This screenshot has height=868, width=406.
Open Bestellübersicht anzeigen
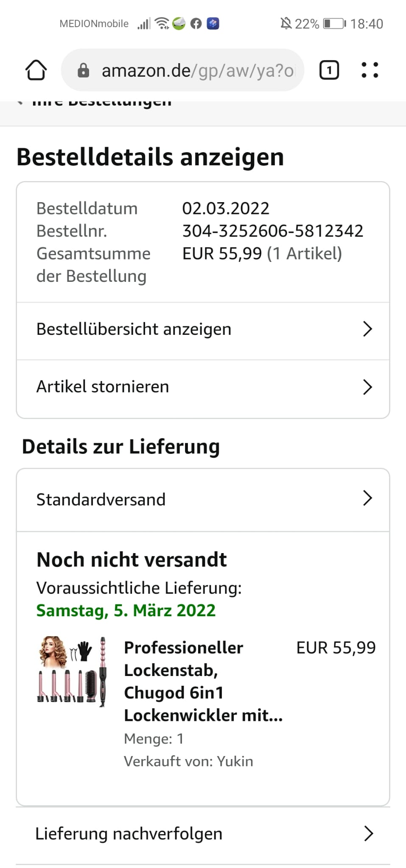coord(134,329)
